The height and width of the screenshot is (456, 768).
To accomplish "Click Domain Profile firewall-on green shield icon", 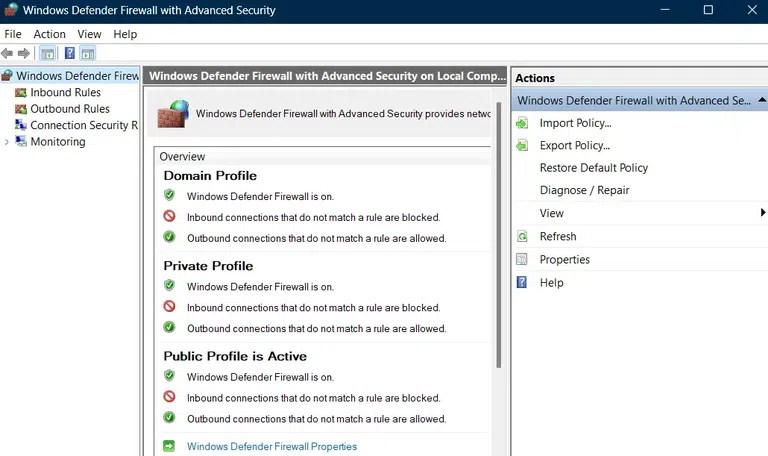I will pos(169,195).
